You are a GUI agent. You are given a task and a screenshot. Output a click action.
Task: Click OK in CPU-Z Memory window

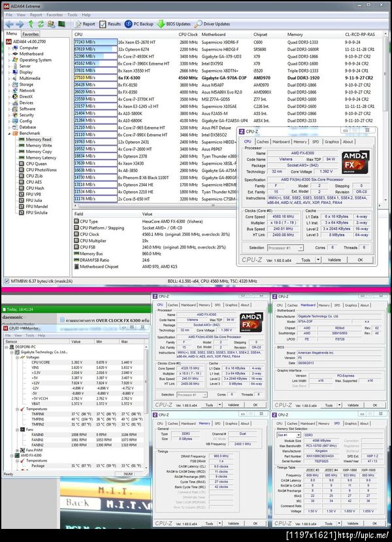click(x=255, y=524)
